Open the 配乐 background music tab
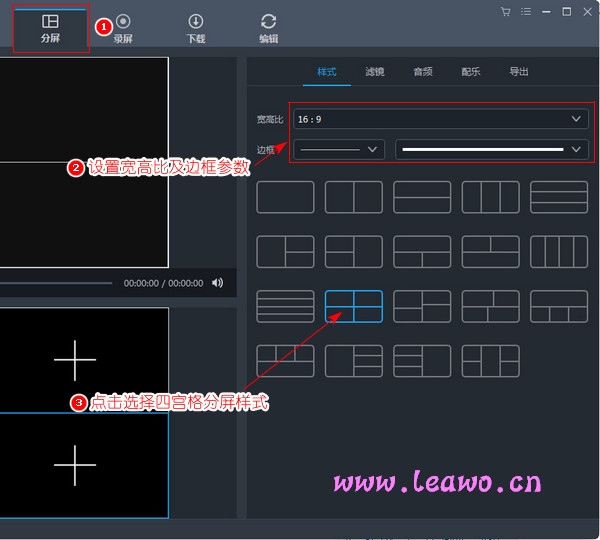This screenshot has height=540, width=600. 471,72
